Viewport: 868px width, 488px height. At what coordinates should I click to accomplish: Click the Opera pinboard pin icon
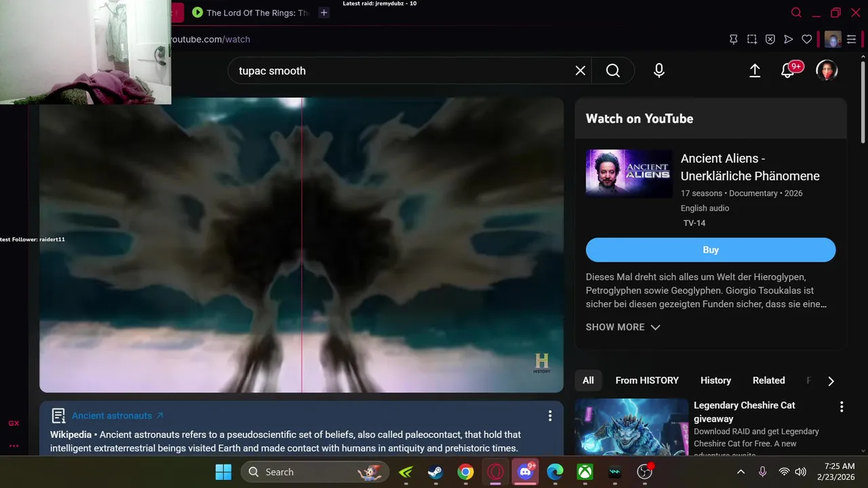734,39
